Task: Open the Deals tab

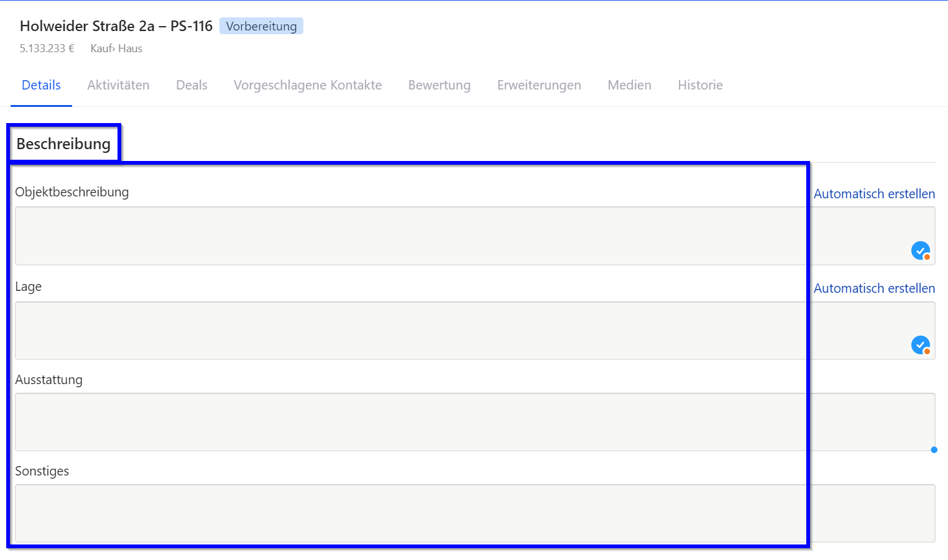Action: [x=191, y=85]
